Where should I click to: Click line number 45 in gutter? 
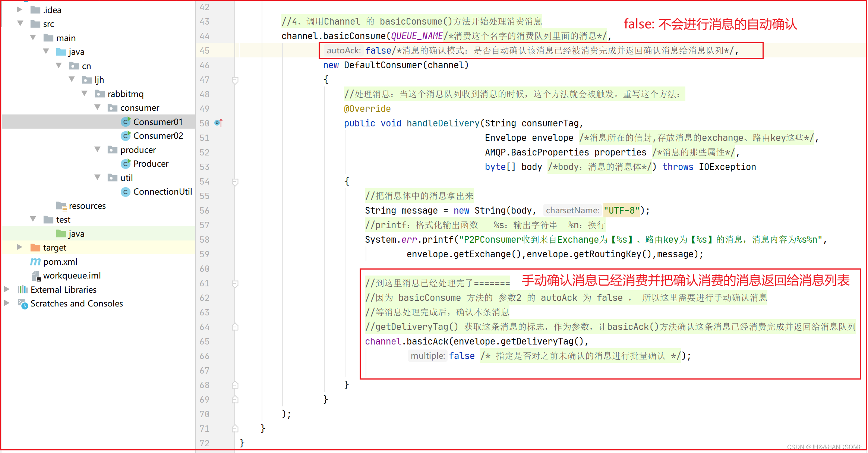tap(204, 51)
